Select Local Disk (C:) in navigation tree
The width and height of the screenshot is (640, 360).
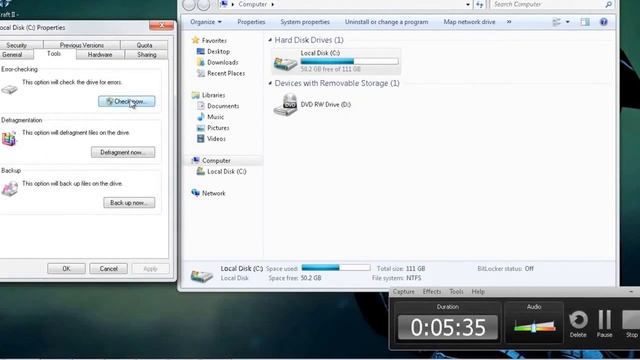click(x=227, y=172)
